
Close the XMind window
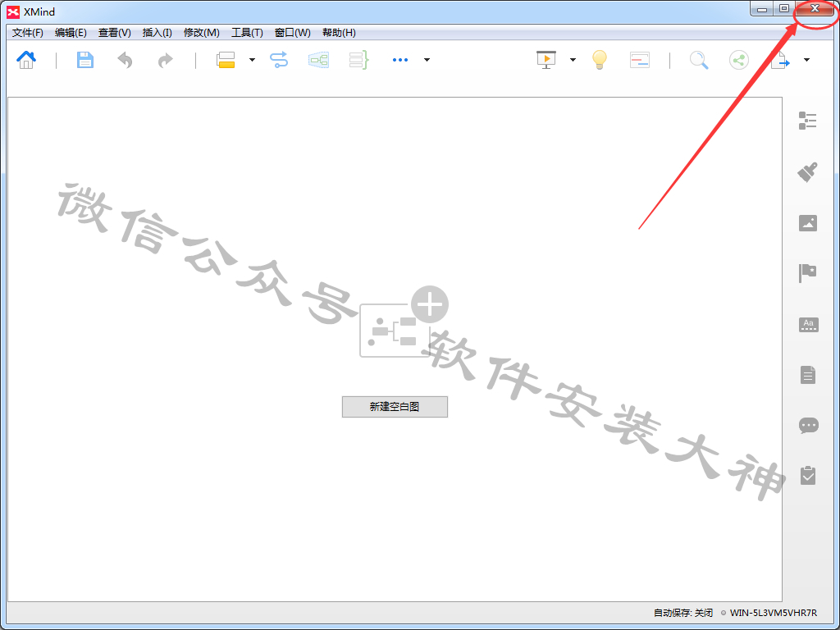coord(815,8)
